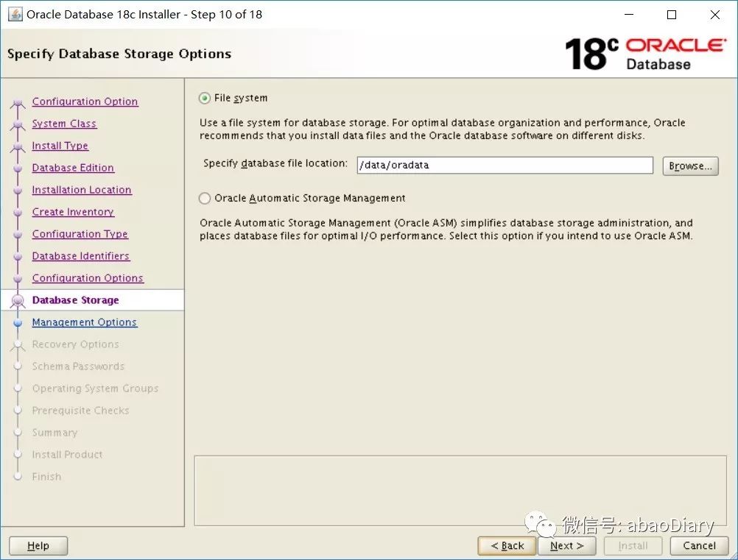Open the System Class step
This screenshot has height=560, width=738.
[x=64, y=124]
